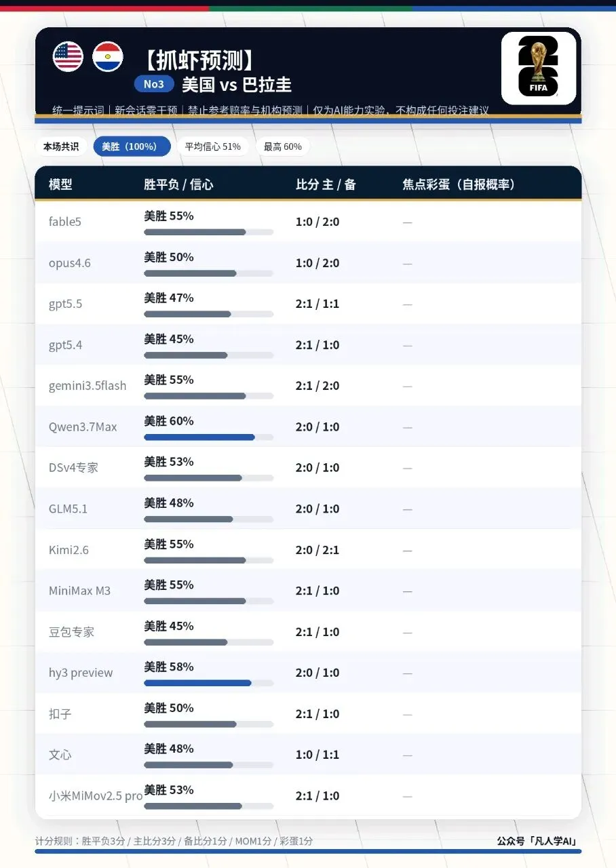Select the 豆包专家 model row
This screenshot has width=616, height=868.
pos(308,631)
